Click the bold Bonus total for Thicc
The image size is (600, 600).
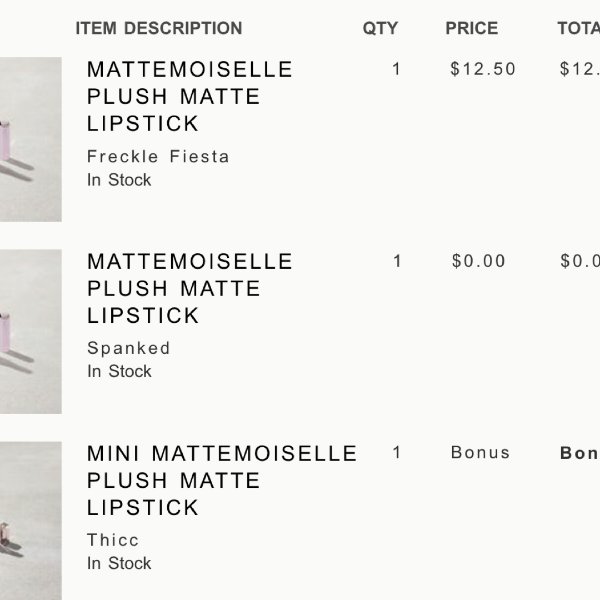point(580,453)
